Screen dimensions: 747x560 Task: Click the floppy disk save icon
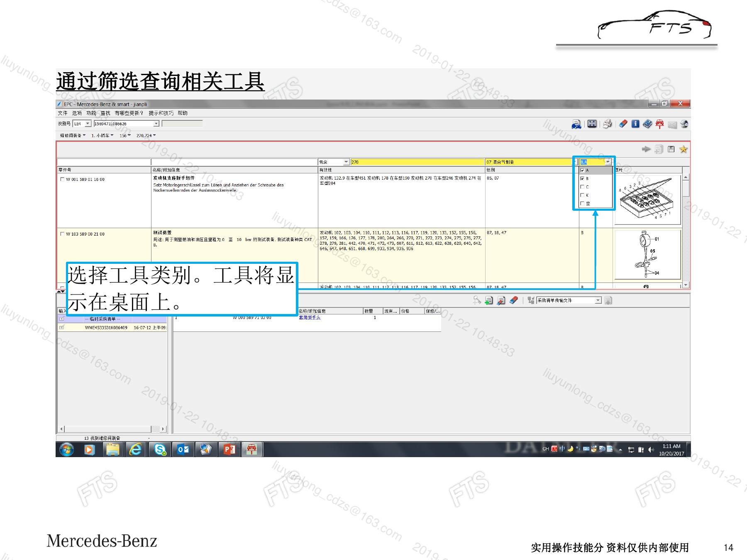pos(671,149)
